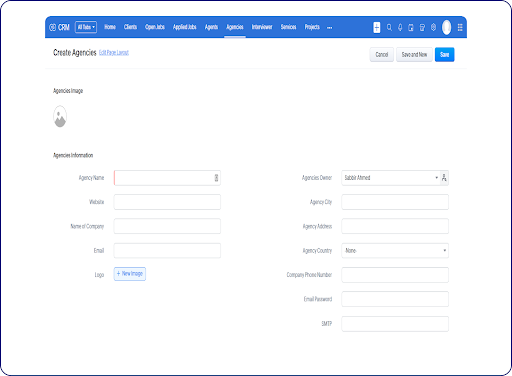
Task: Open the marketplace store icon
Action: tap(422, 27)
